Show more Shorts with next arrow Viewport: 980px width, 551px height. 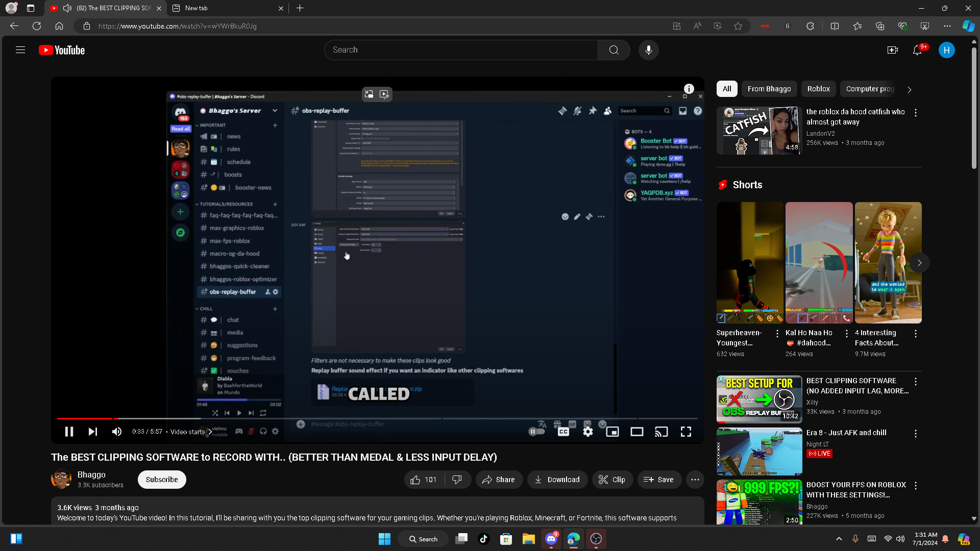coord(919,263)
